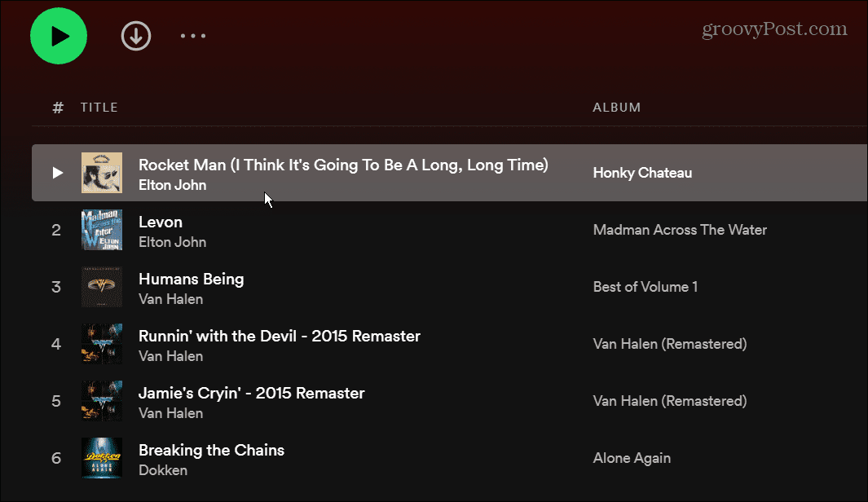Play Rocket Man with the row play arrow
868x502 pixels.
57,173
